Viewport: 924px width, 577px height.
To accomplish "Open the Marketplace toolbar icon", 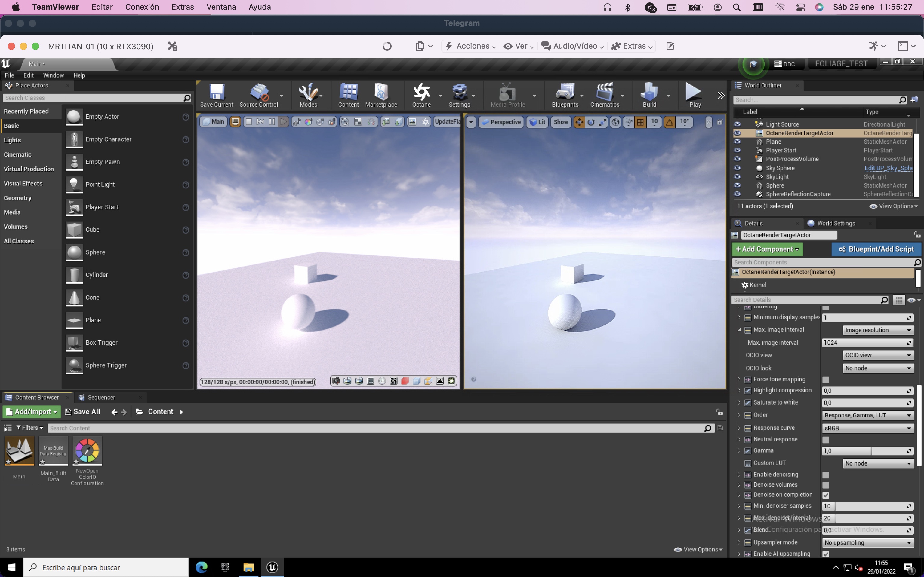I will click(x=381, y=95).
